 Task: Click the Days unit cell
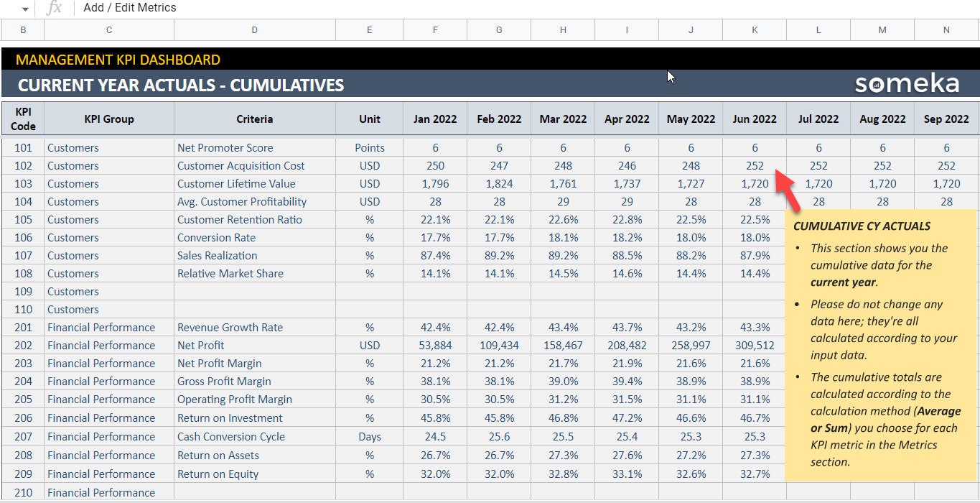click(370, 436)
